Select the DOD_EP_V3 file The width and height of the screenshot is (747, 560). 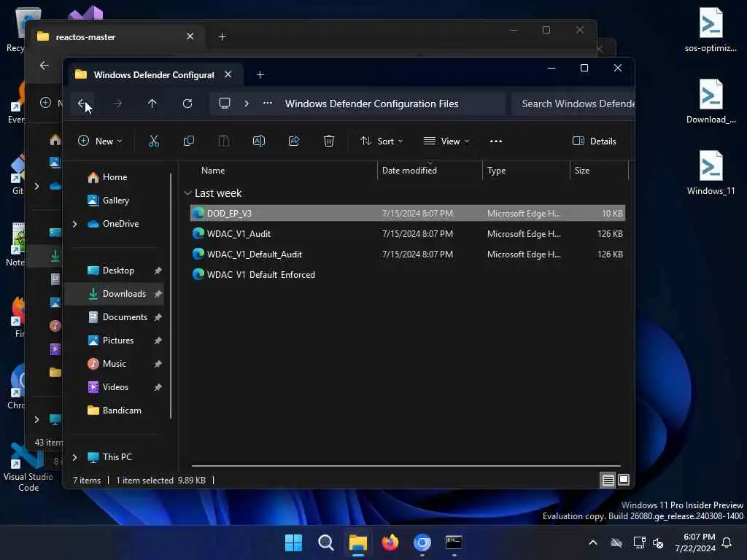click(408, 214)
